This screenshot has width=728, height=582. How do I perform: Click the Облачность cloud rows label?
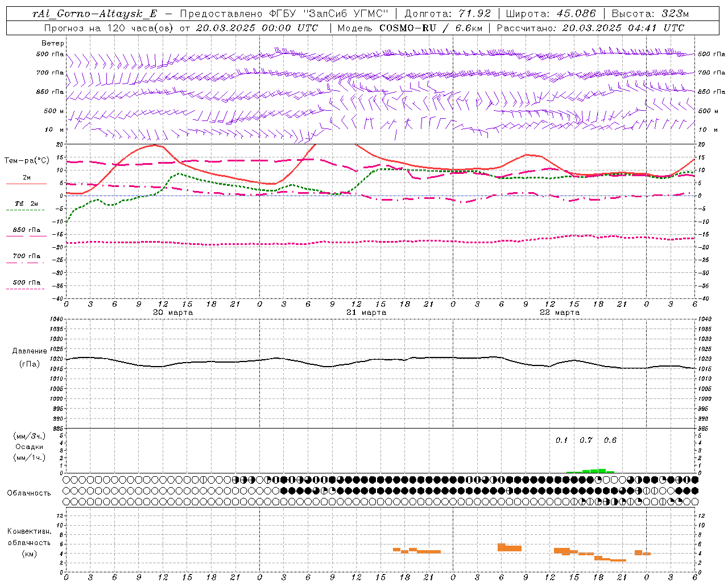pos(29,493)
